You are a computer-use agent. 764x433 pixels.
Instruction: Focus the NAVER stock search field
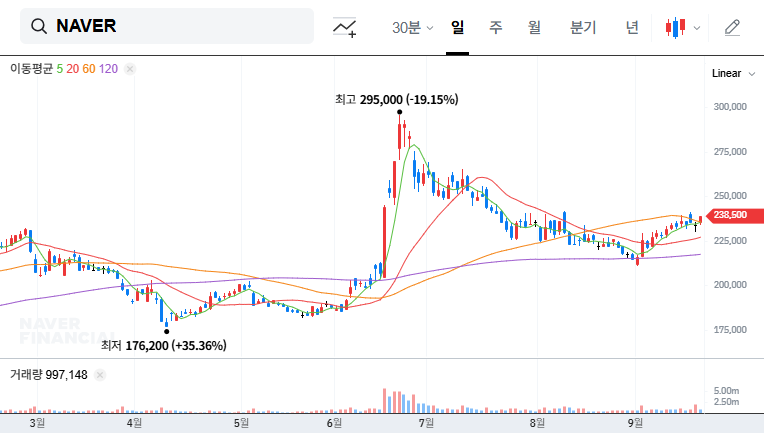167,26
